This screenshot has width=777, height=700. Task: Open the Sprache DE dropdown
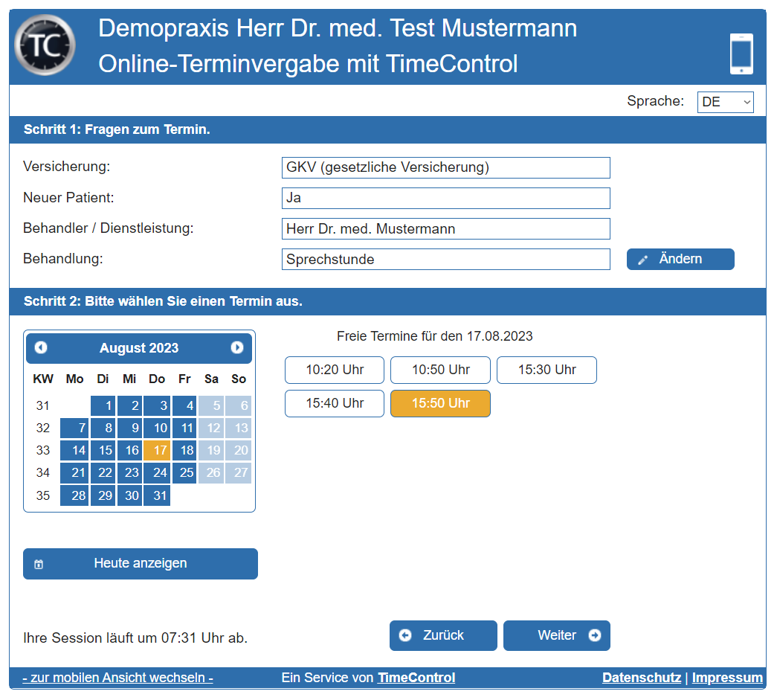pyautogui.click(x=725, y=101)
